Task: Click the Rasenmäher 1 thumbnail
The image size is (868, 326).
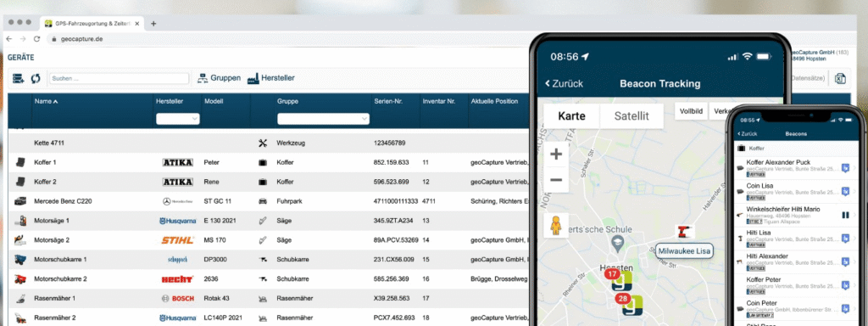Action: pos(20,298)
